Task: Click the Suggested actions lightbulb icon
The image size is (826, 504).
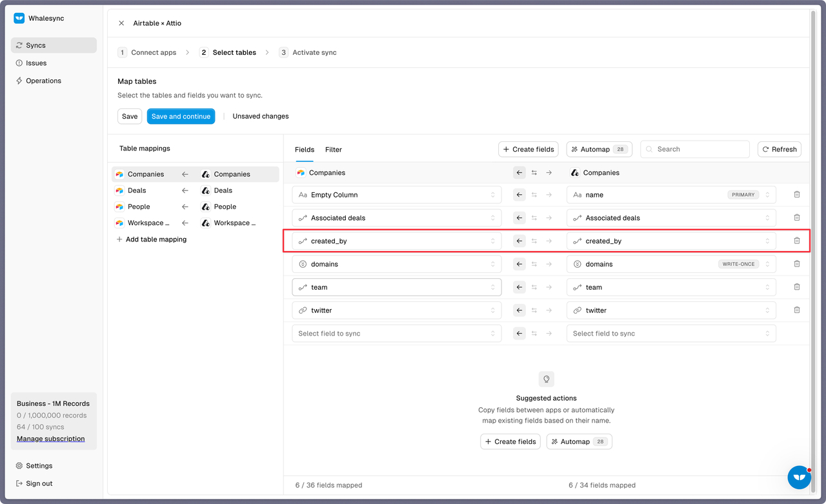Action: (547, 379)
